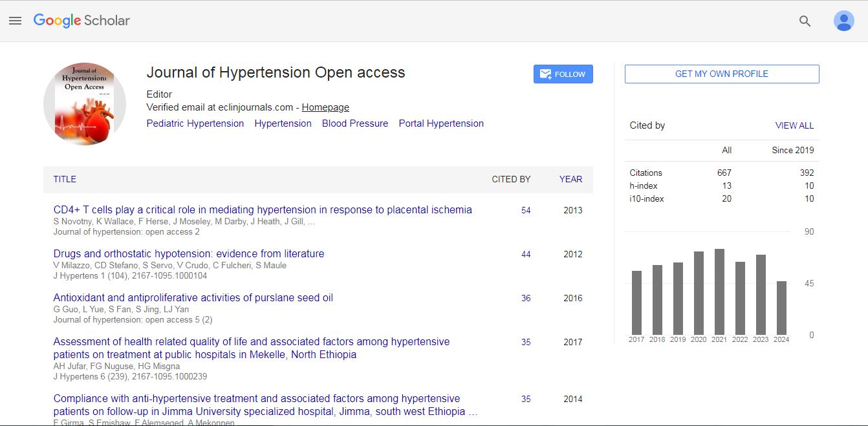Open citation count 54 link

(526, 210)
